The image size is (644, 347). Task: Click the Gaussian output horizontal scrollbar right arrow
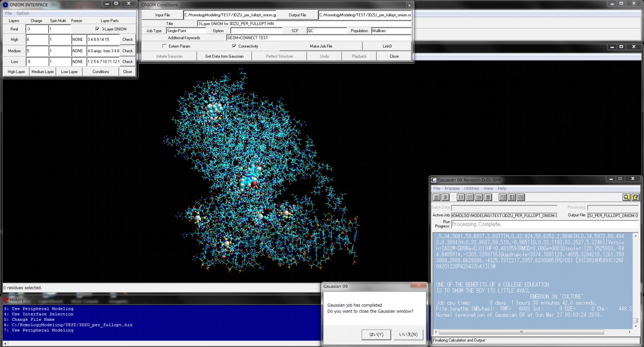click(630, 332)
